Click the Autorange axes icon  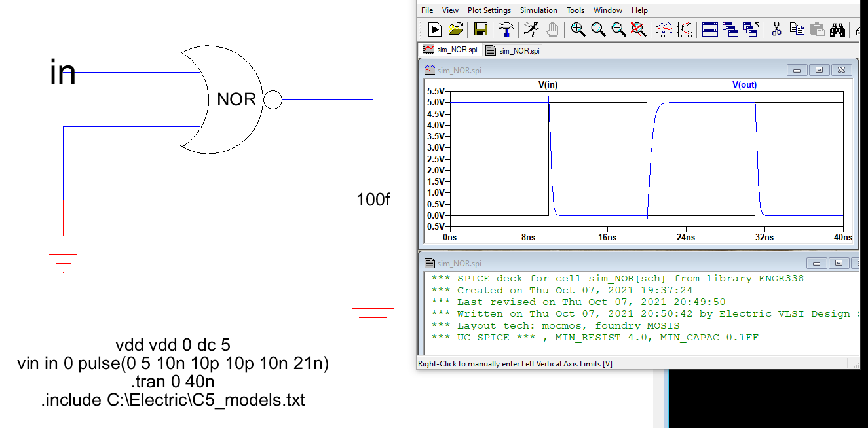[685, 29]
